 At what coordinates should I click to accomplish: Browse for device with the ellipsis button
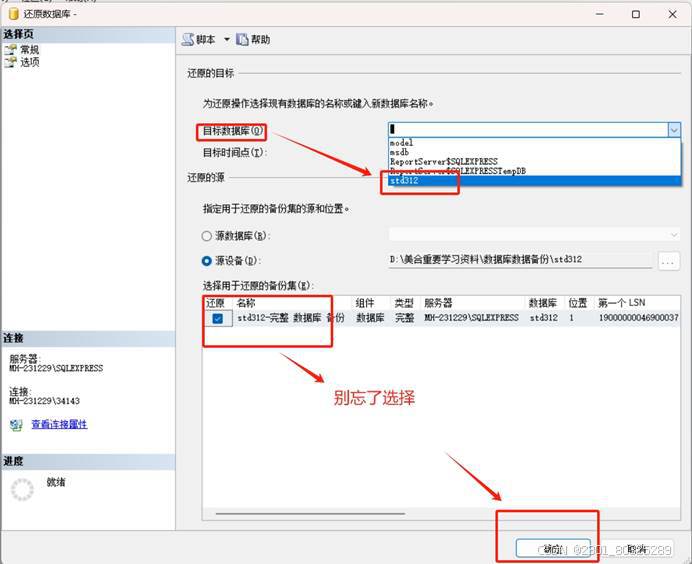(668, 261)
